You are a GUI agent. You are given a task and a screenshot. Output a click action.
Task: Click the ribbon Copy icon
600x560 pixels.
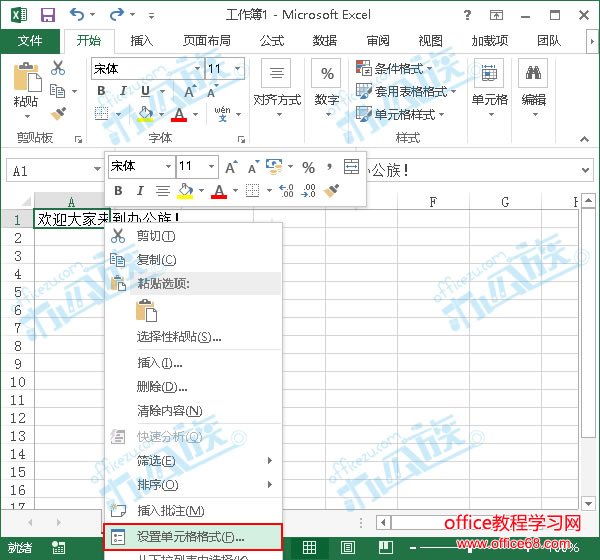tap(58, 91)
